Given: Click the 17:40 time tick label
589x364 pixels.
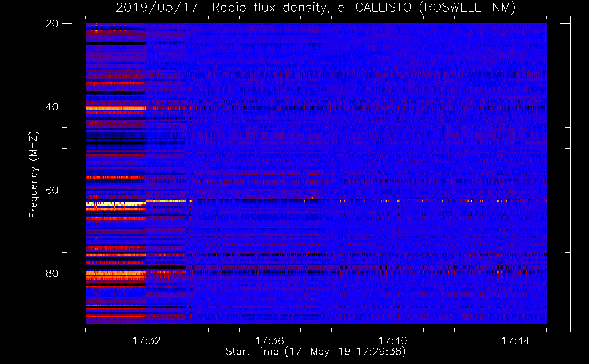Looking at the screenshot, I should click(x=393, y=341).
